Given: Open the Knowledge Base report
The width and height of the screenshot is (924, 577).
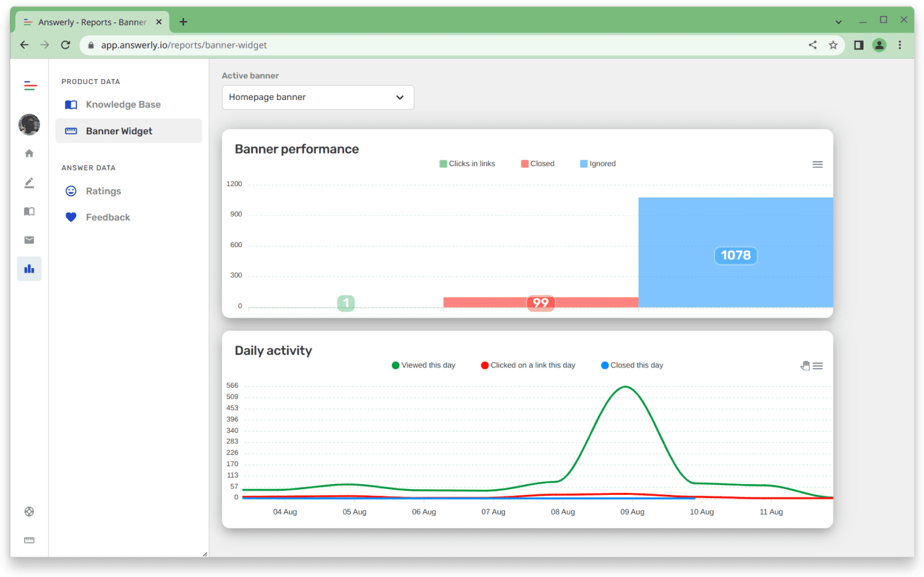Looking at the screenshot, I should tap(123, 104).
